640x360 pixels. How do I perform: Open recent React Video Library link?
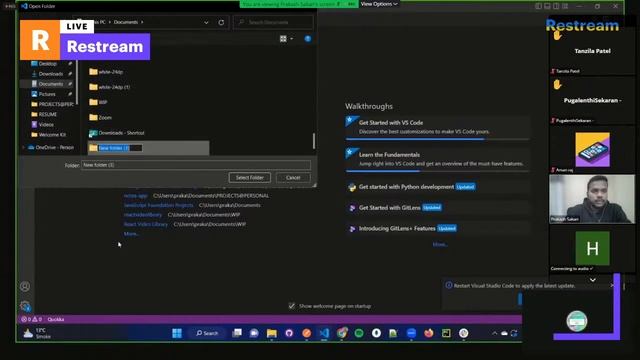[146, 224]
